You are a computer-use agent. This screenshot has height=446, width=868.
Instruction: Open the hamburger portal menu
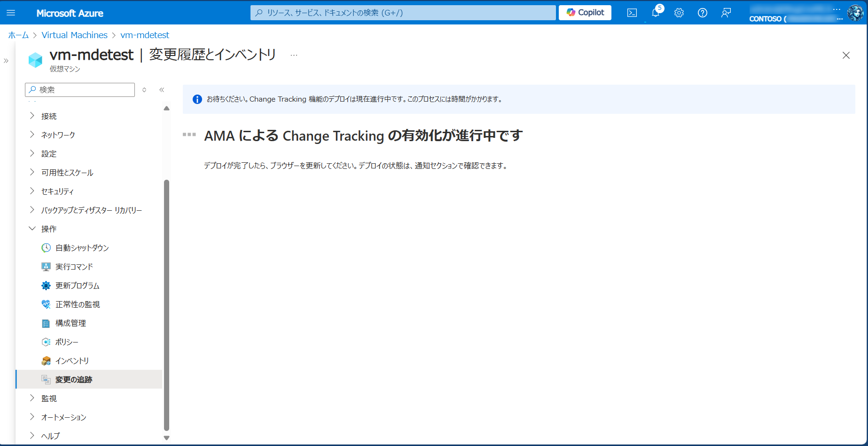(x=11, y=13)
